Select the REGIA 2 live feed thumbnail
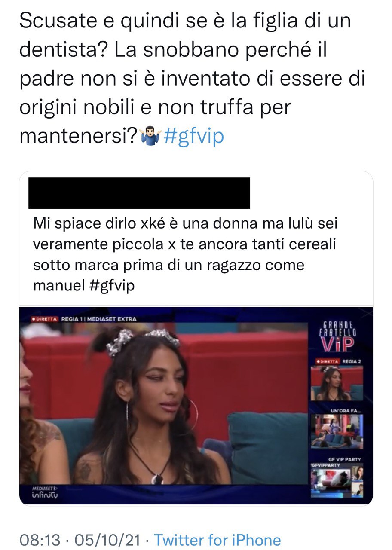This screenshot has width=392, height=550. (x=337, y=383)
